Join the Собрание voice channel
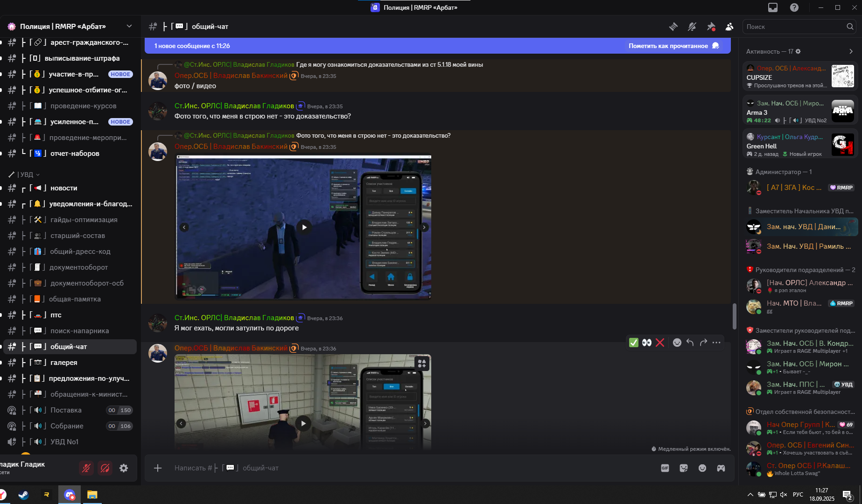The image size is (862, 504). [70, 426]
